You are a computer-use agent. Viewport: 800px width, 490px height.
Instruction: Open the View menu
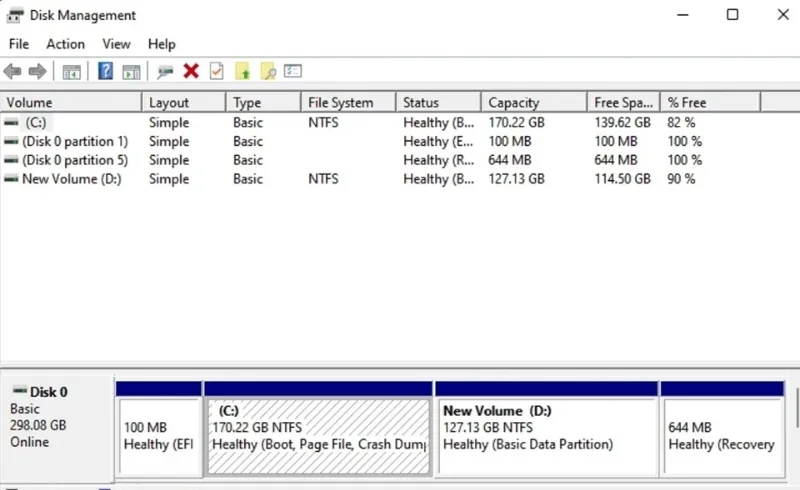pyautogui.click(x=116, y=44)
